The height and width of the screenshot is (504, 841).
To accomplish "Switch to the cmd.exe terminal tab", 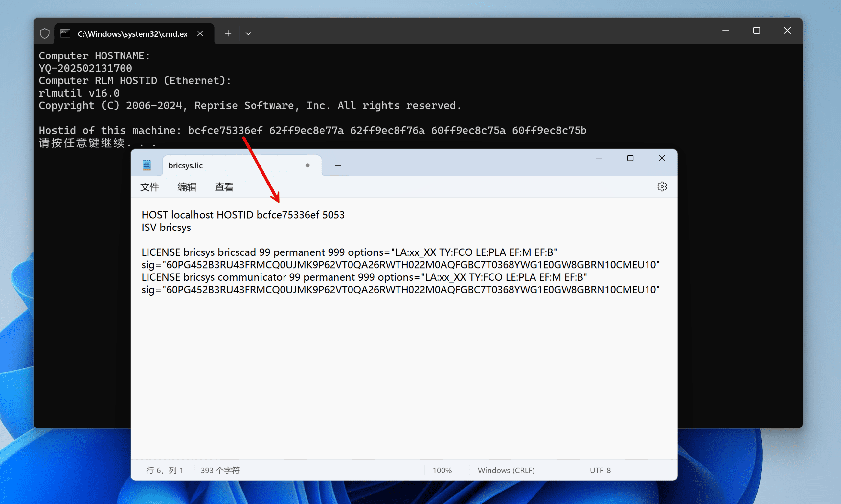I will (132, 33).
